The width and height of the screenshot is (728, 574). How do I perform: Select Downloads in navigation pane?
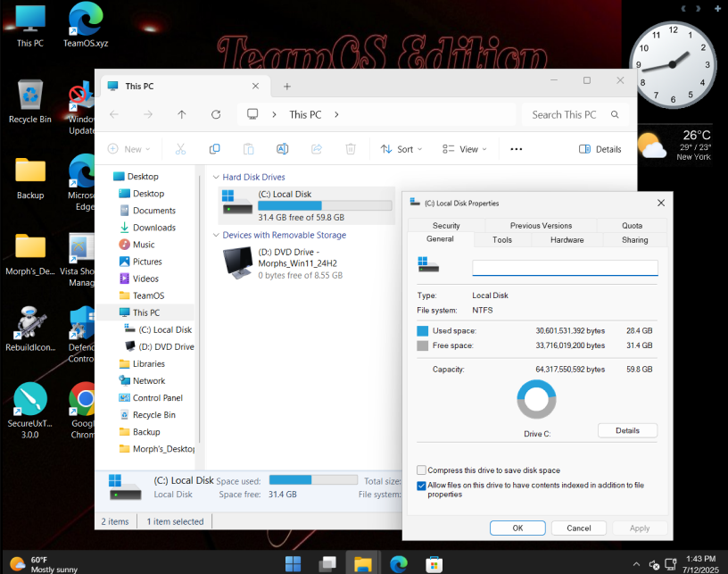pos(154,228)
